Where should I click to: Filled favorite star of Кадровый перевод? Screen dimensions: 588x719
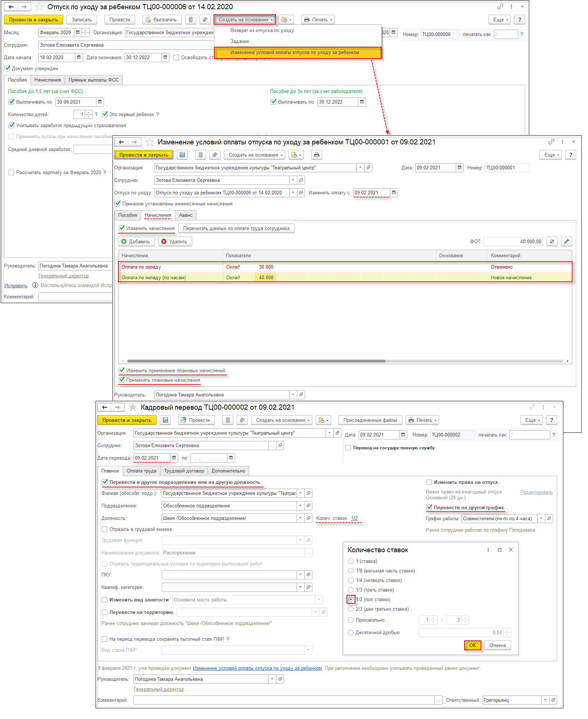tap(133, 407)
